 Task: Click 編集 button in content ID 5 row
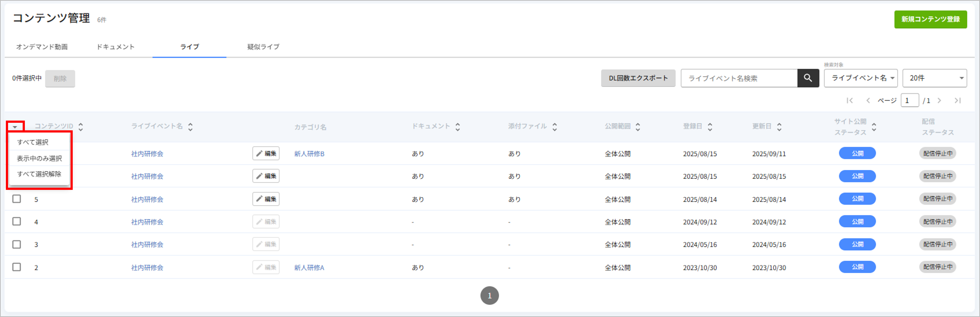click(266, 199)
